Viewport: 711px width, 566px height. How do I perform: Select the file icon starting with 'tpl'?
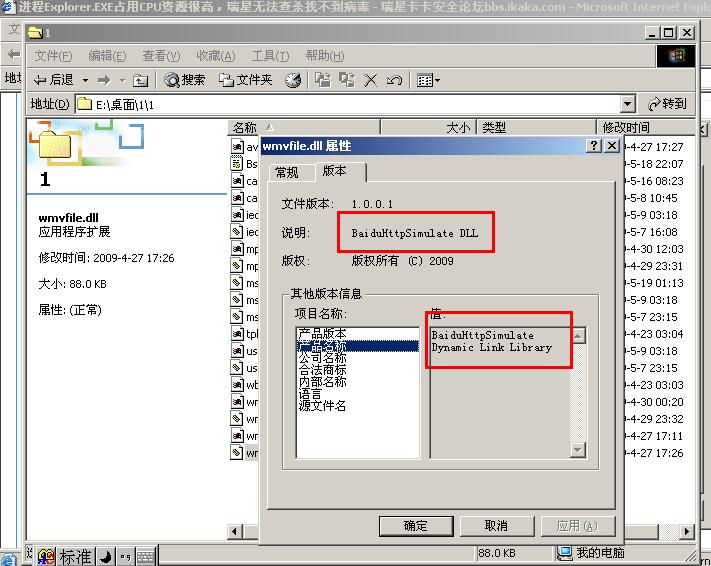(x=237, y=334)
